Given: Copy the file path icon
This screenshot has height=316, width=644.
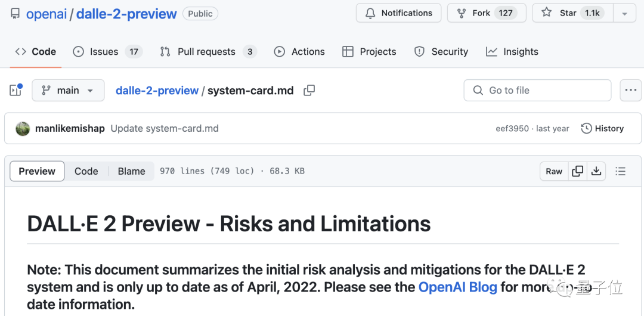Looking at the screenshot, I should pyautogui.click(x=309, y=91).
